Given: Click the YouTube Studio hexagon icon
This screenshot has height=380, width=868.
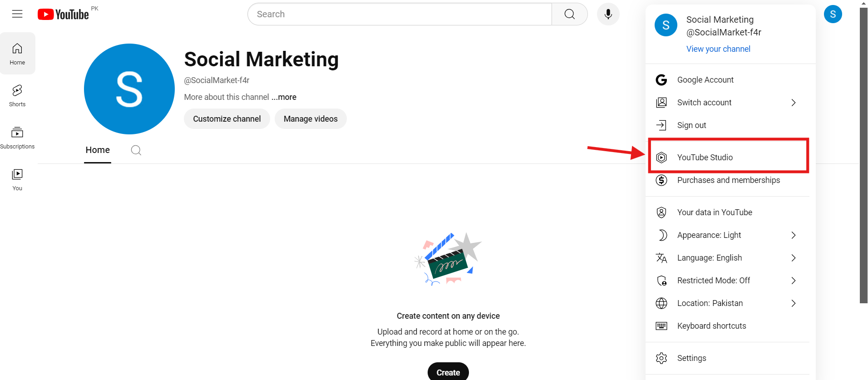Looking at the screenshot, I should point(661,158).
